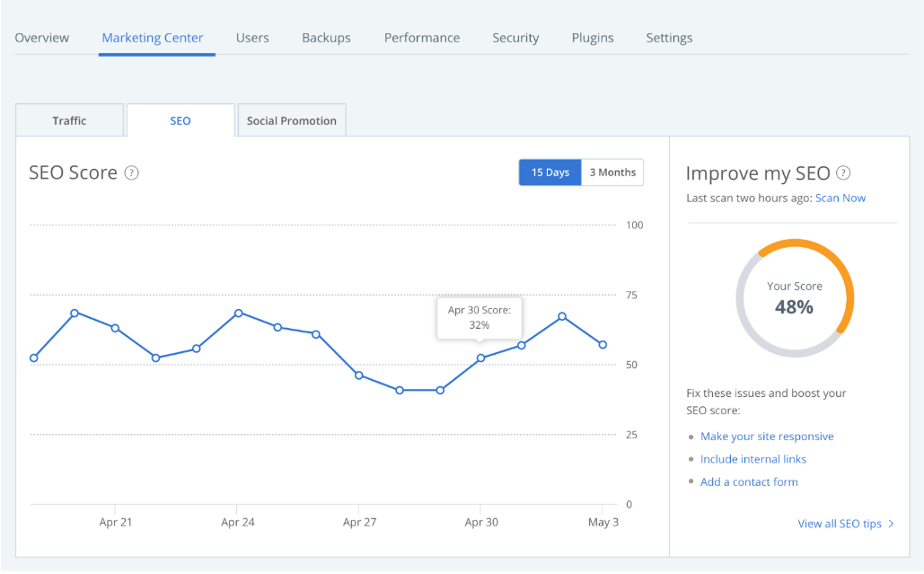Click the Apr 21 axis label
This screenshot has width=924, height=574.
pos(116,522)
